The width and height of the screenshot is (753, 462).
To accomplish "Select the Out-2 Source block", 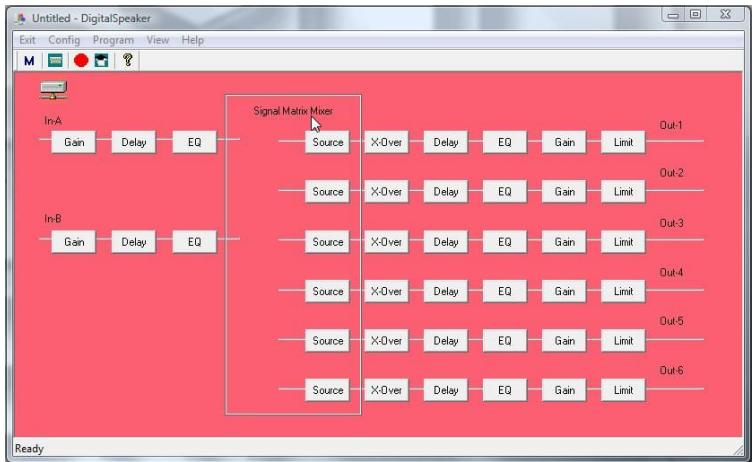I will coord(328,192).
